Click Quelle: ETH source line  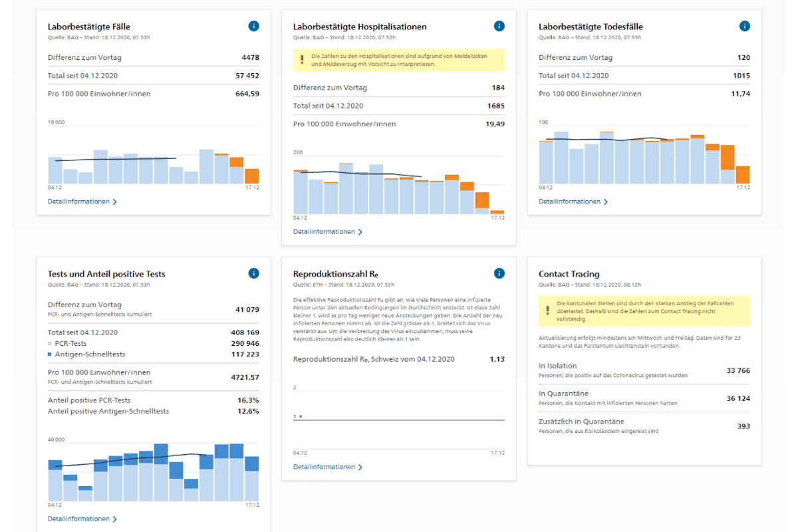(344, 285)
